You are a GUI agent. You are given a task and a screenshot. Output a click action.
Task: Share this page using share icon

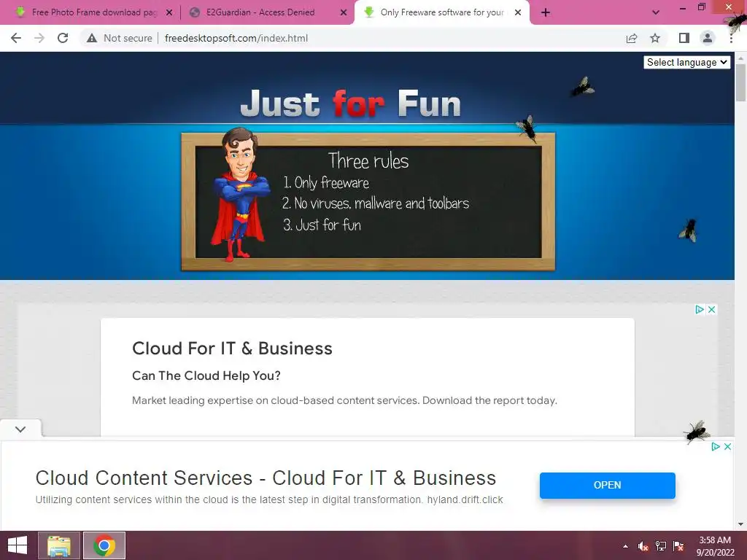point(632,38)
